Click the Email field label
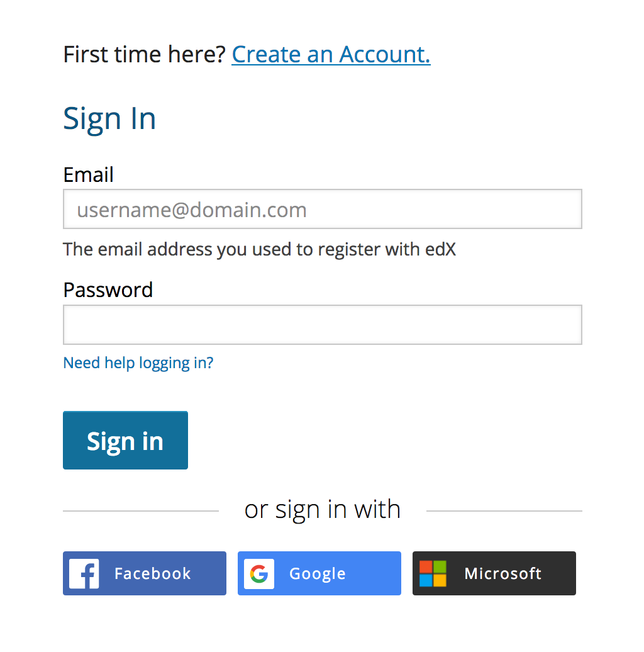 pyautogui.click(x=88, y=175)
